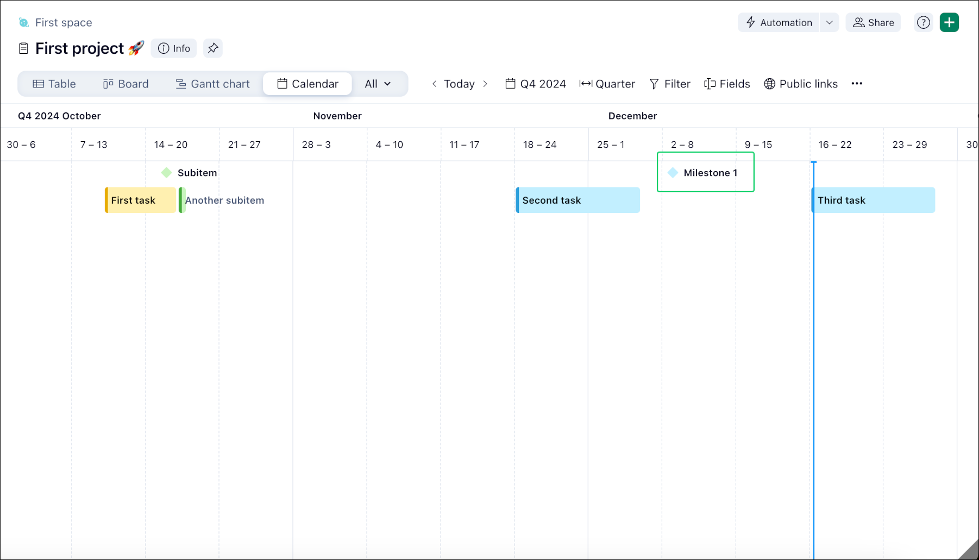
Task: Navigate to First space breadcrumb
Action: coord(63,22)
